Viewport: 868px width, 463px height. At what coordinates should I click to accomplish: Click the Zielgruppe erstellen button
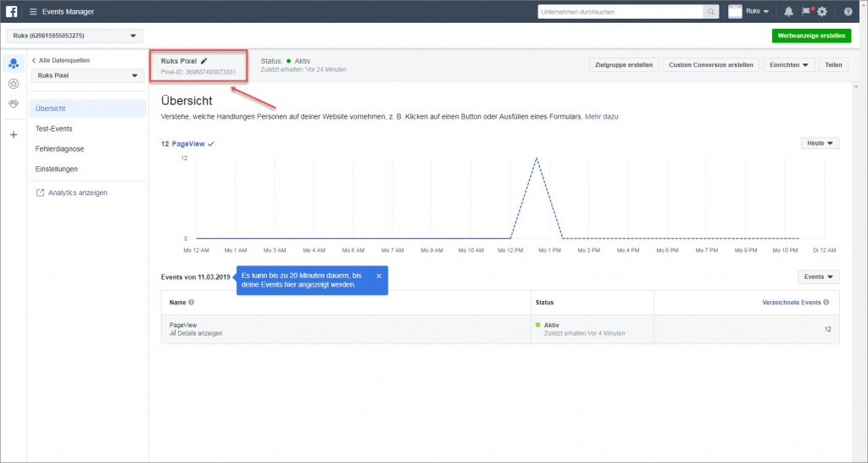point(624,64)
